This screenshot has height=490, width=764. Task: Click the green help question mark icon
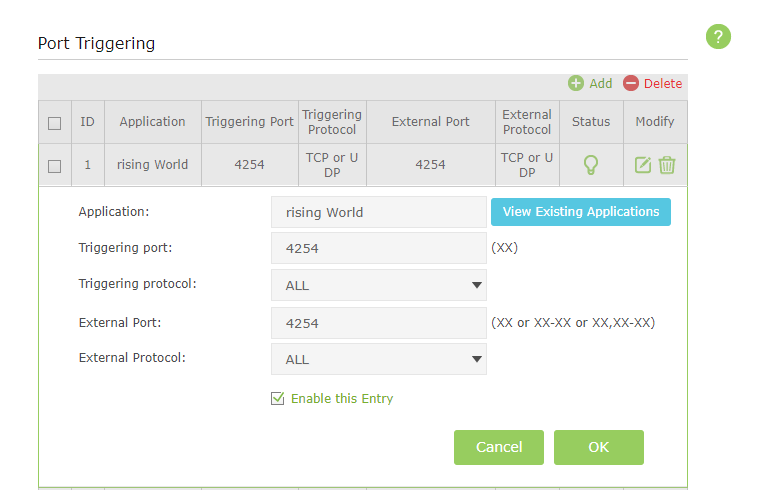click(x=718, y=37)
